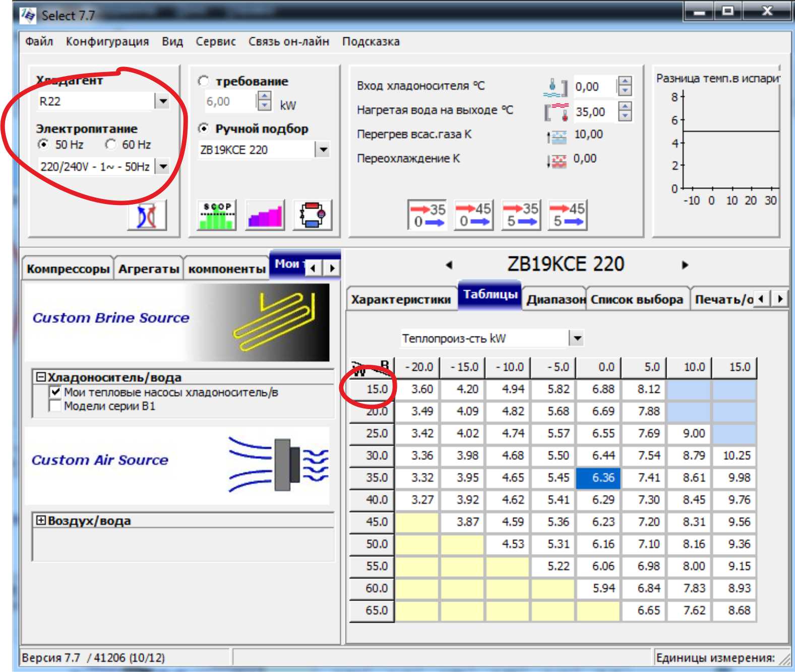This screenshot has height=672, width=795.
Task: Click the -20.0 column header
Action: click(x=417, y=367)
